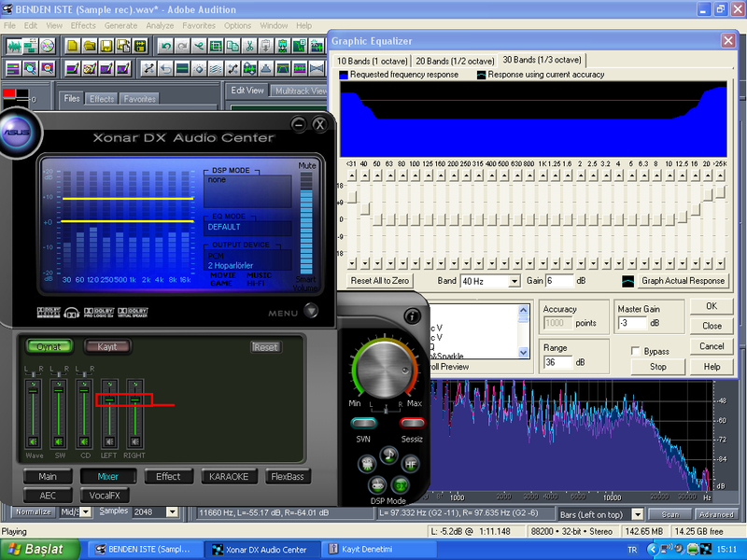Click the LEFT channel mixer slider
Screen dimensions: 747x560
coord(110,400)
